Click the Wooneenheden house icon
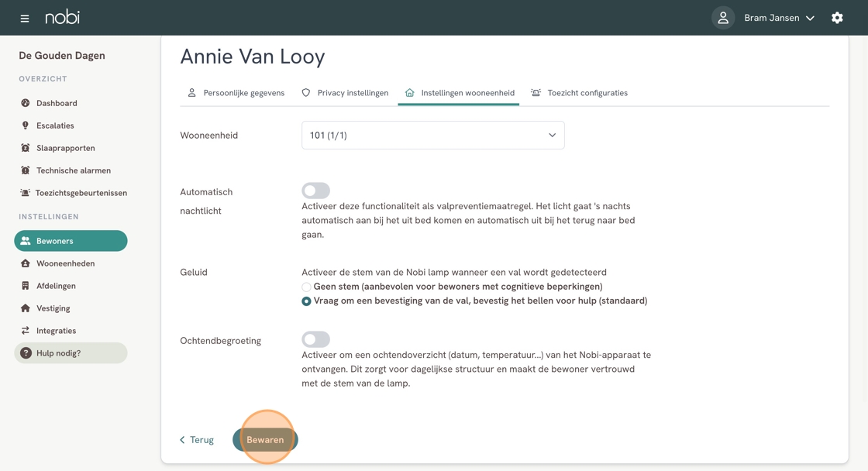 click(26, 263)
